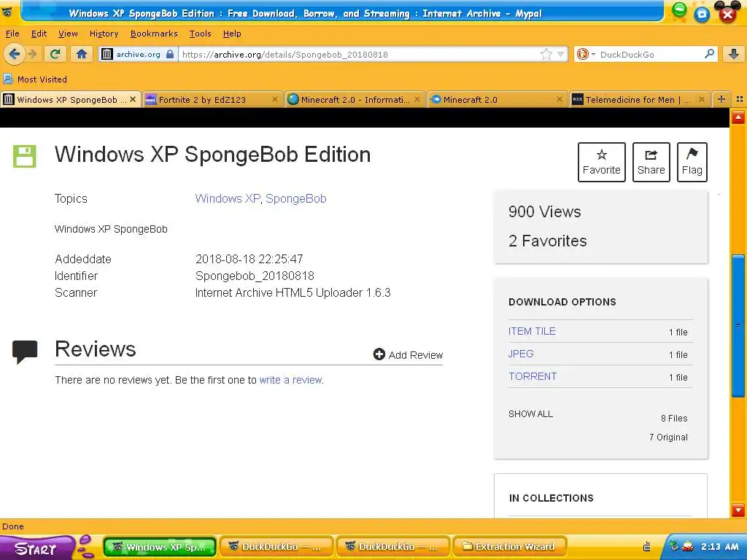The height and width of the screenshot is (560, 747).
Task: Click the Forward arrow navigation button
Action: [x=32, y=54]
